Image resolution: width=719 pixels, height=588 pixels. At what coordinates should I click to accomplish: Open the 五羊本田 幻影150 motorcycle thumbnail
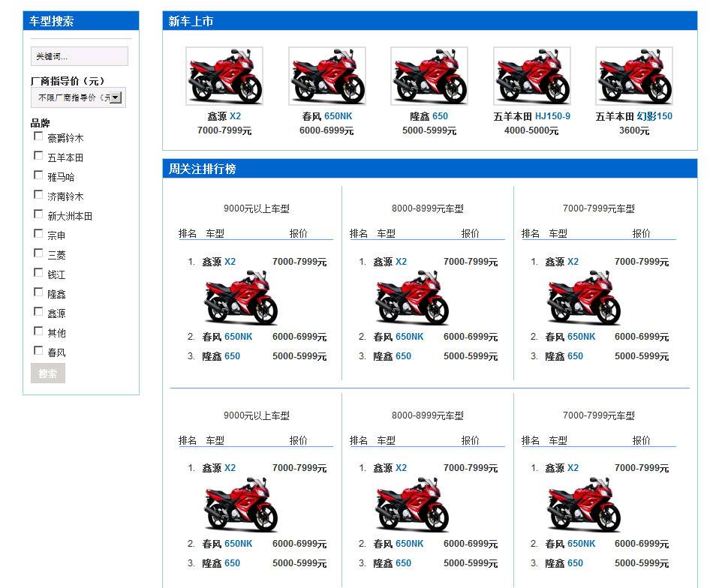point(633,76)
